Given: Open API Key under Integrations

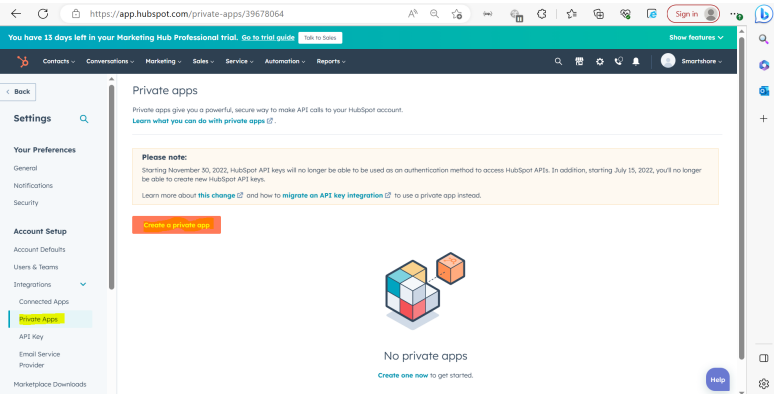Looking at the screenshot, I should 31,337.
